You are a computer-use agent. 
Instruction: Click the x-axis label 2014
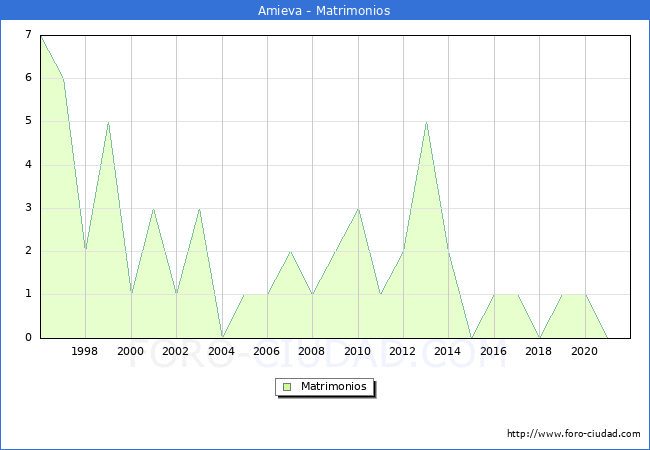click(448, 351)
